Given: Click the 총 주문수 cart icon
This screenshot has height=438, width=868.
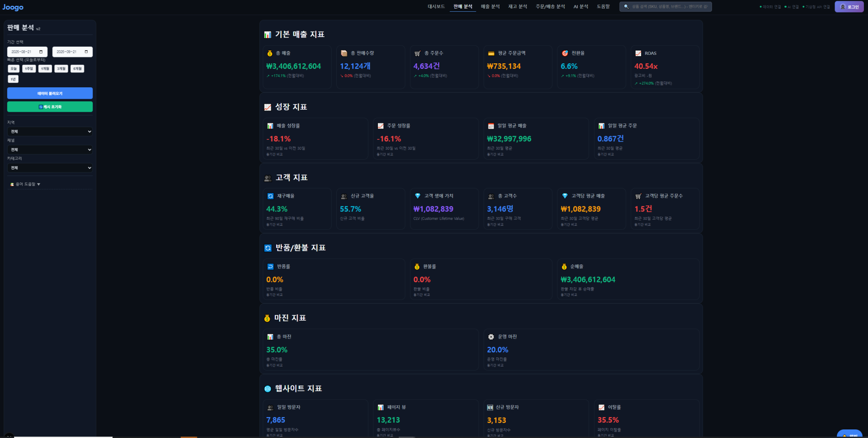Looking at the screenshot, I should (417, 53).
